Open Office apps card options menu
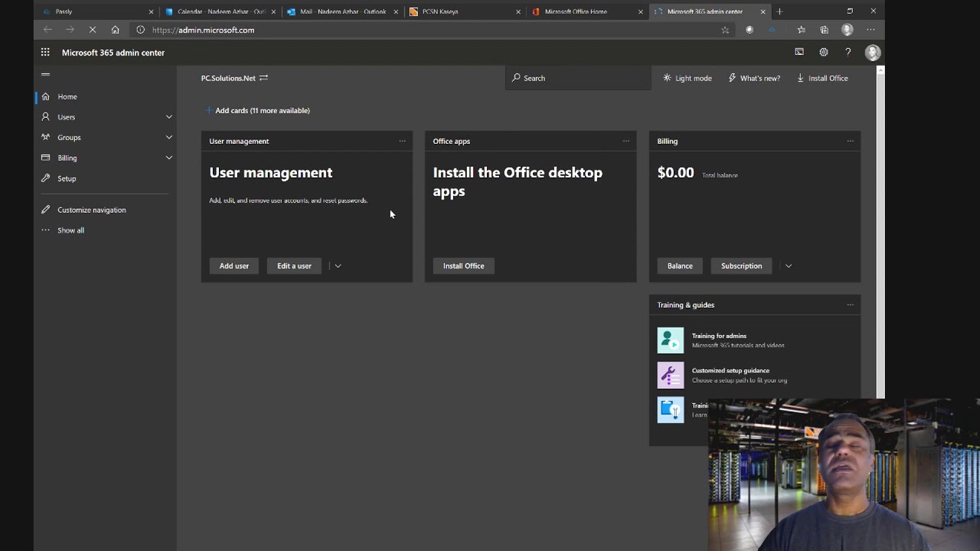The width and height of the screenshot is (980, 551). (626, 141)
